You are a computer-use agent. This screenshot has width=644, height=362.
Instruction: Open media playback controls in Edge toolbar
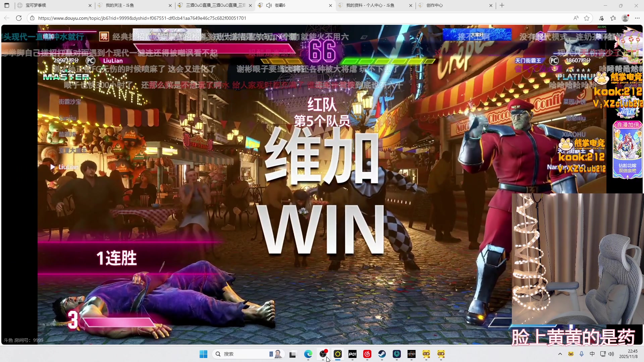(601, 18)
